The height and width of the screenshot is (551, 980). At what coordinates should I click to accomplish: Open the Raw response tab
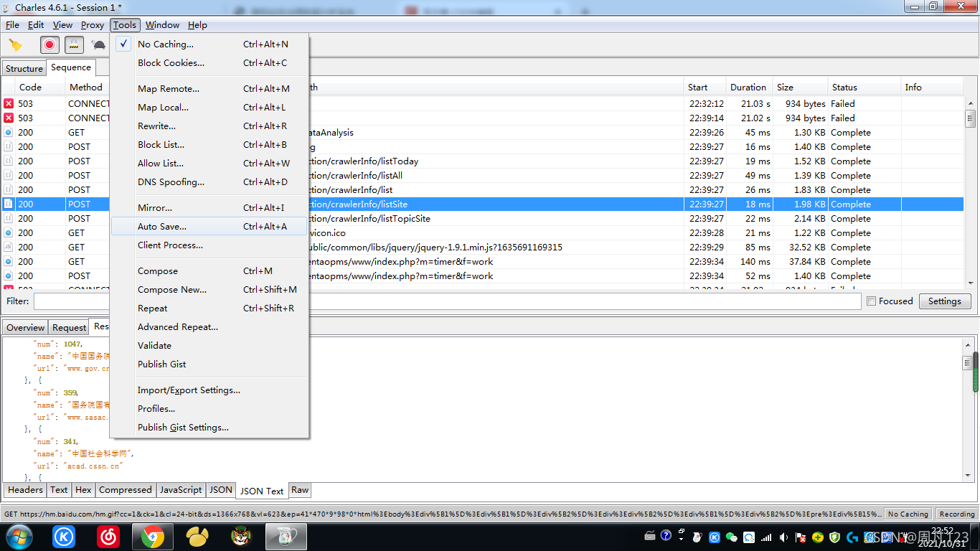pos(300,490)
